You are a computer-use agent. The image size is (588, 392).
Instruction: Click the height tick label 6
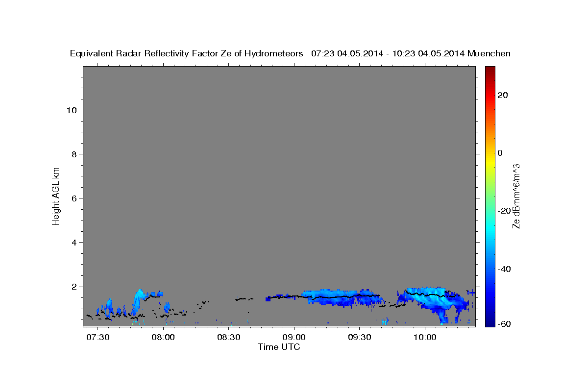pyautogui.click(x=75, y=198)
